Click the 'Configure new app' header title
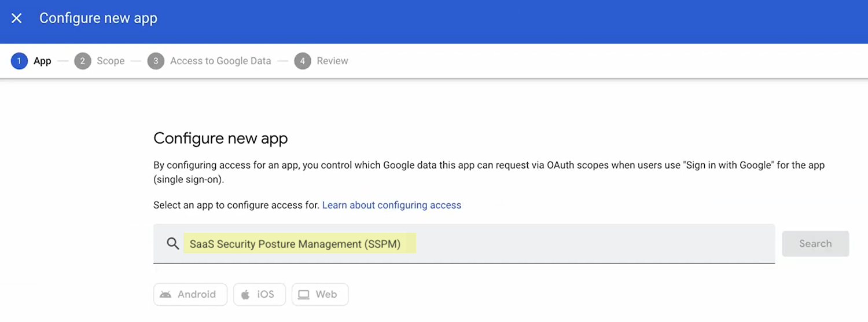 click(x=98, y=19)
